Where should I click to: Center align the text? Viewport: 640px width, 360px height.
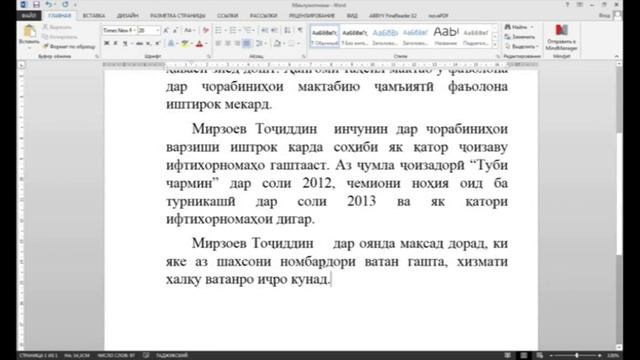pos(228,43)
